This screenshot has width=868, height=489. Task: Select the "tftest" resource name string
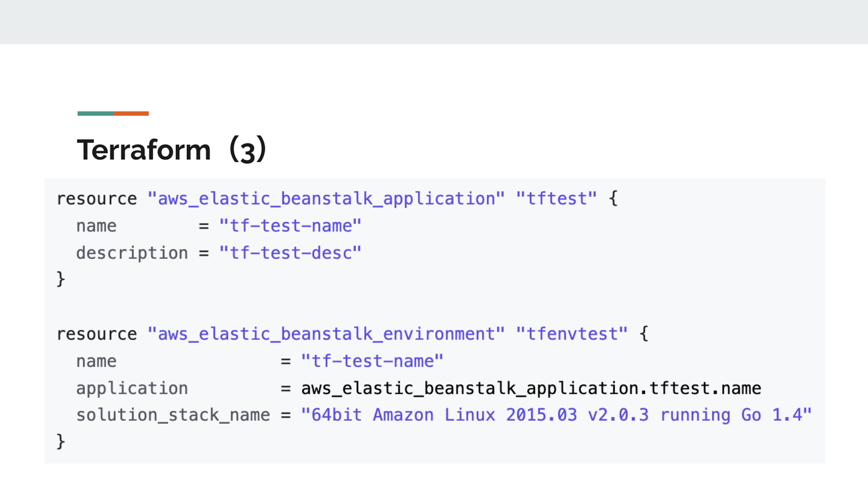pos(557,199)
